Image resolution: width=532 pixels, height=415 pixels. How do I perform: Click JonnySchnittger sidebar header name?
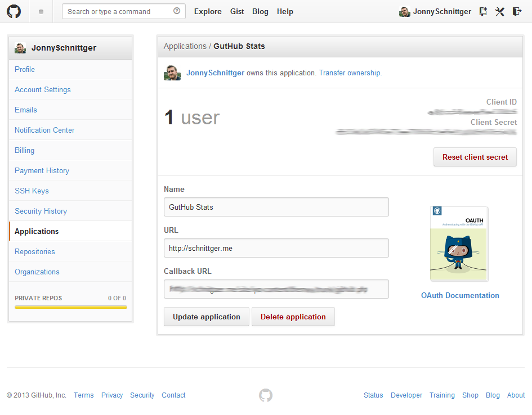[64, 48]
